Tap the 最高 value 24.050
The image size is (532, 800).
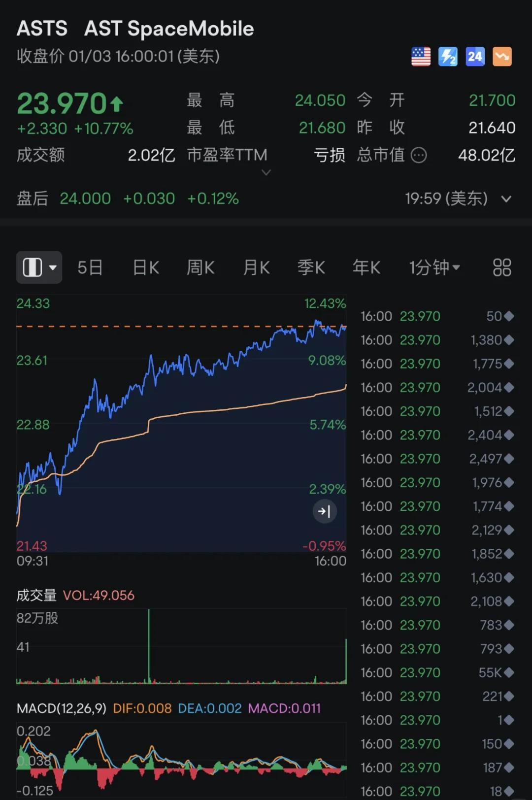320,100
